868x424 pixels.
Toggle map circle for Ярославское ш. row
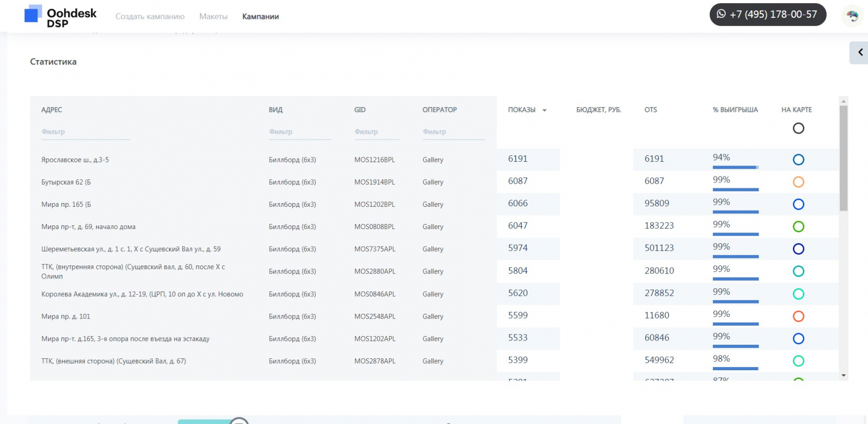point(798,160)
